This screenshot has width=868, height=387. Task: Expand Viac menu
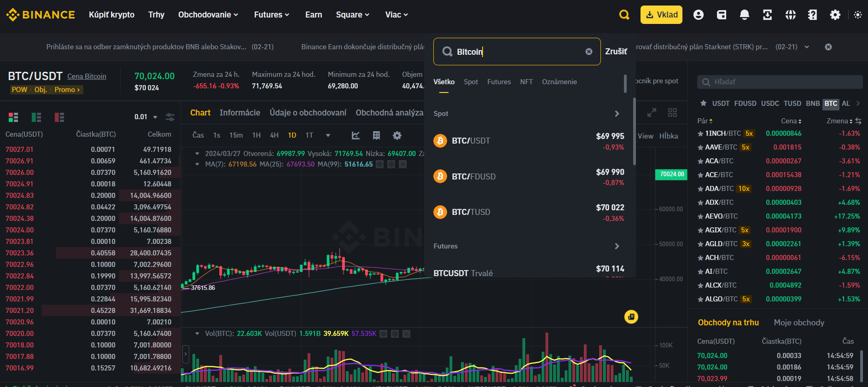click(x=396, y=15)
